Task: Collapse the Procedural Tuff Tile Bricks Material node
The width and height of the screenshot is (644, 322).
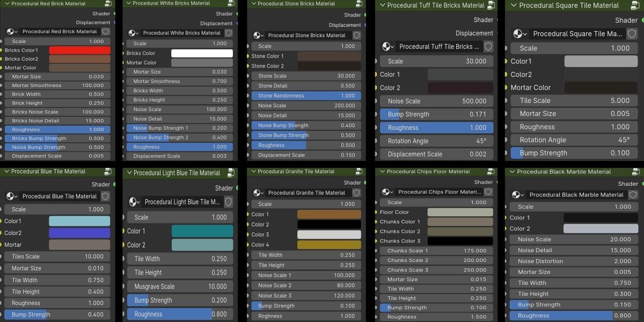Action: (x=383, y=5)
